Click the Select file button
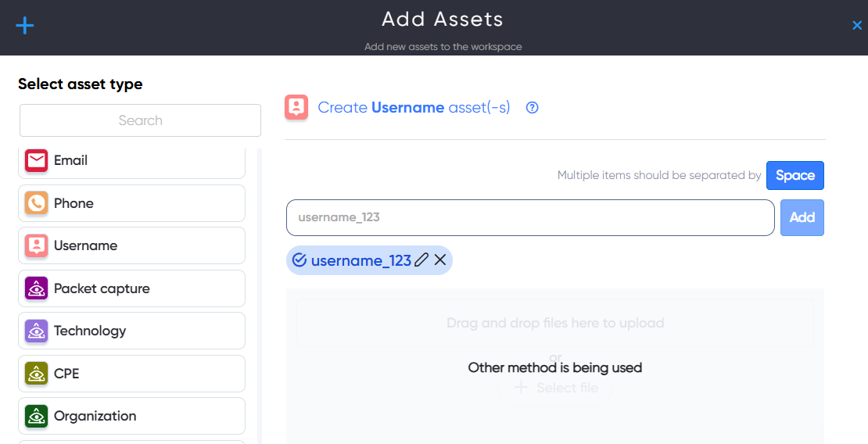This screenshot has width=868, height=444. 555,388
